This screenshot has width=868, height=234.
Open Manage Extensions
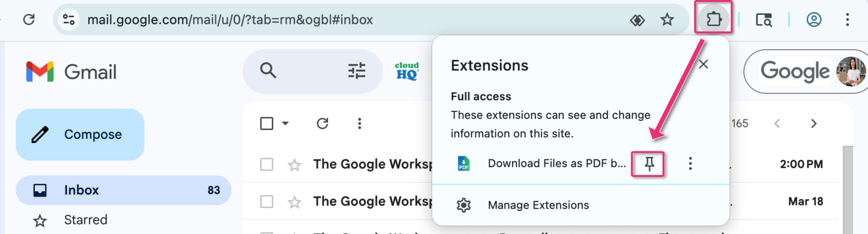point(538,205)
